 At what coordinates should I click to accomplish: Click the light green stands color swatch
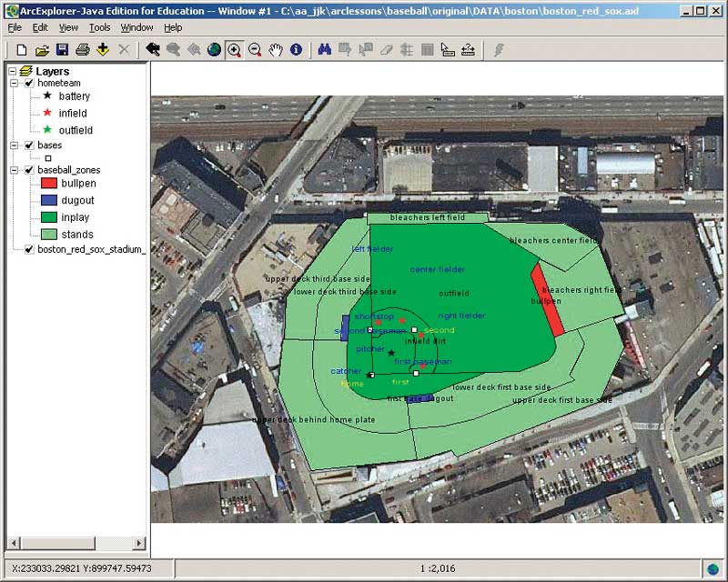[49, 235]
